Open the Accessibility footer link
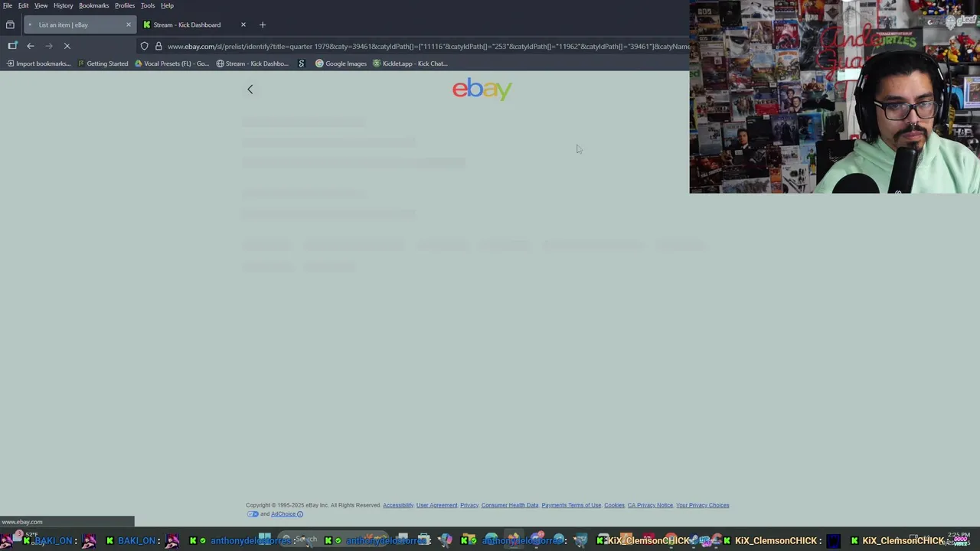The image size is (980, 551). click(x=398, y=505)
